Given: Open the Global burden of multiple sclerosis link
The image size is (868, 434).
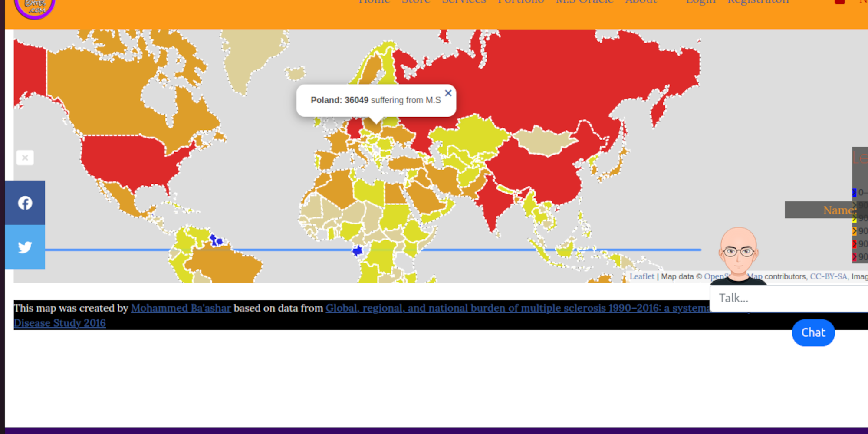Looking at the screenshot, I should (x=516, y=308).
